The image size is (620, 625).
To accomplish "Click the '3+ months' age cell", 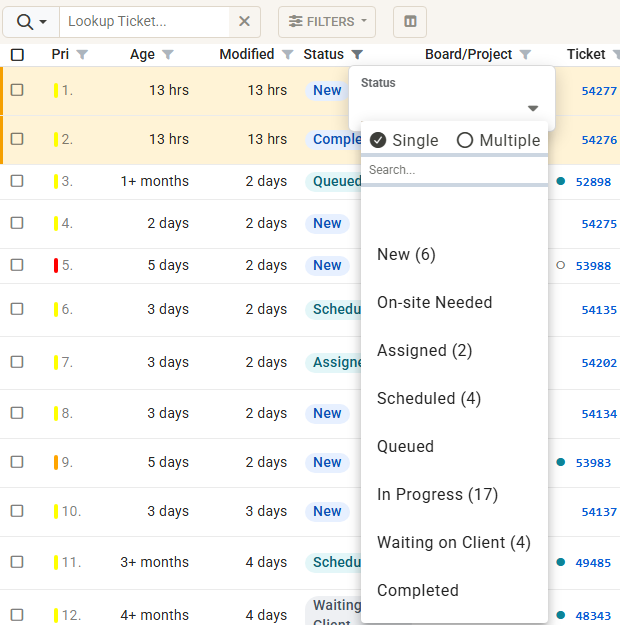I will [155, 562].
